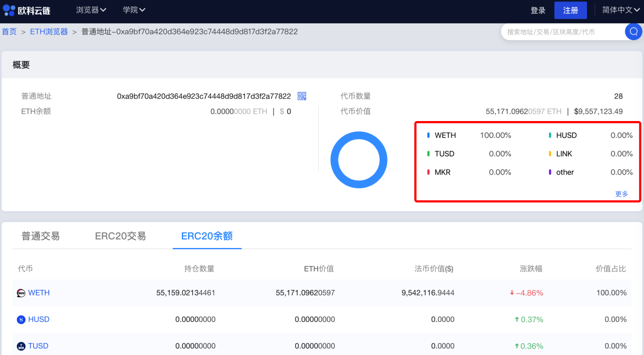Click the HUSD token icon
The height and width of the screenshot is (355, 644).
[21, 319]
